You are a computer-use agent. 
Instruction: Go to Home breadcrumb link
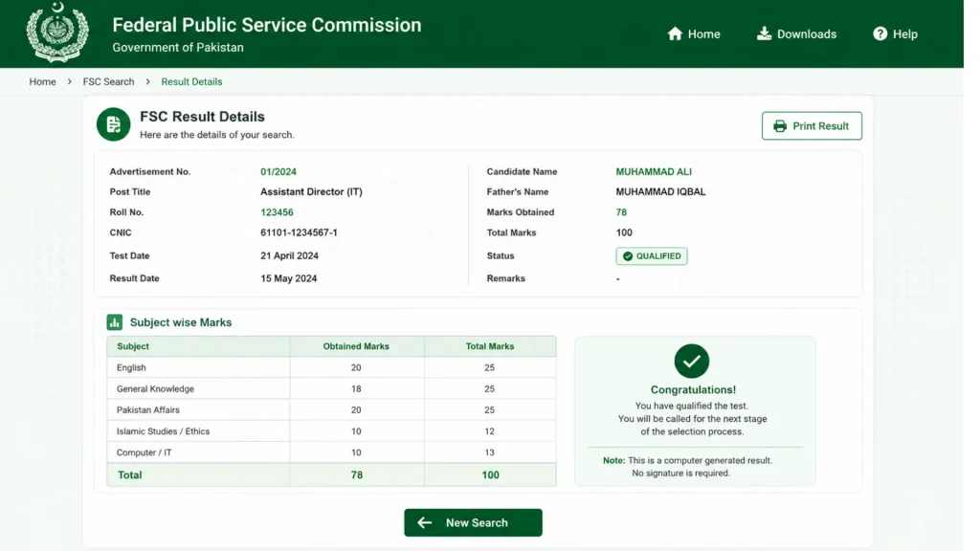coord(42,82)
